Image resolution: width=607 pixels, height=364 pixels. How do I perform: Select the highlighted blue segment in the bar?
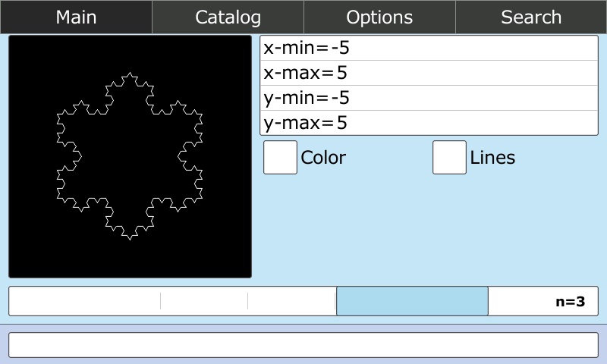pyautogui.click(x=412, y=301)
